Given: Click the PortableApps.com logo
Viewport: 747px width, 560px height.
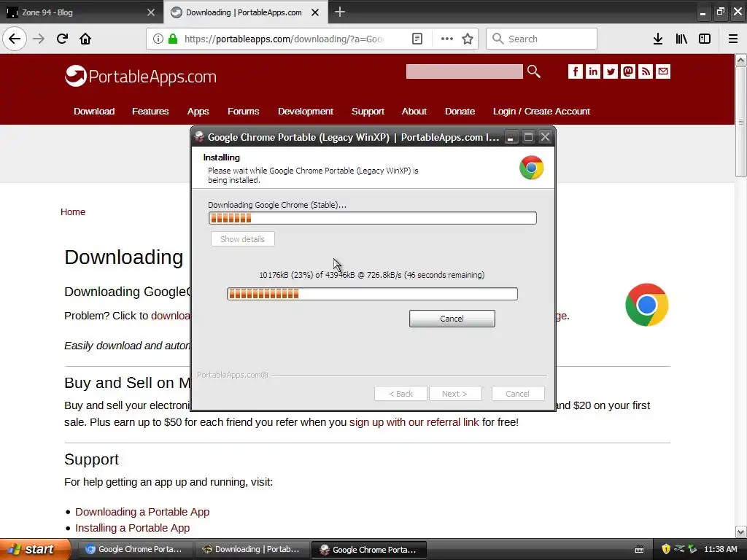Looking at the screenshot, I should coord(141,76).
